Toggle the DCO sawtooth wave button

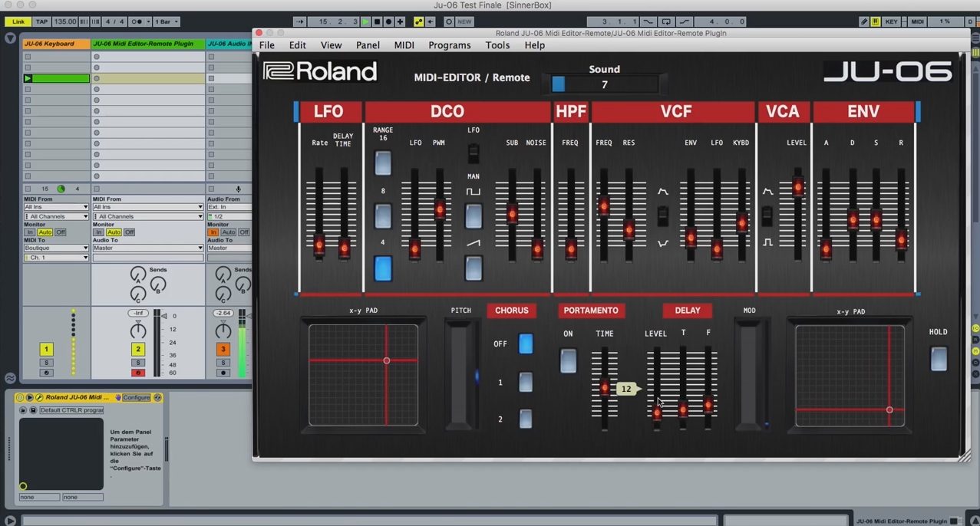(x=474, y=268)
